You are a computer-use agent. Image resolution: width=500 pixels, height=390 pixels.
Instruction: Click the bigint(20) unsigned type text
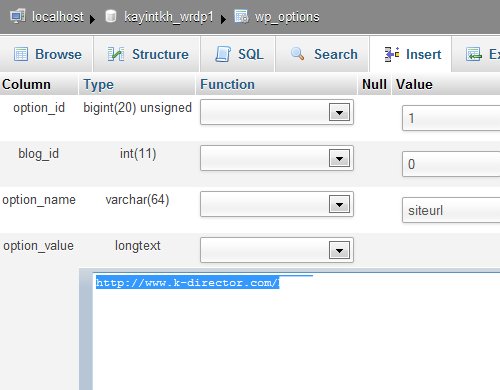coord(137,108)
